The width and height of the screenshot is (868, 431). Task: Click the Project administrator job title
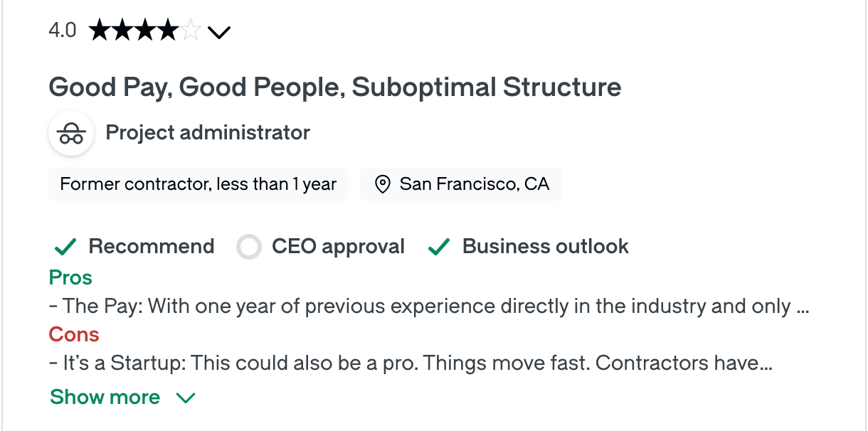[208, 132]
